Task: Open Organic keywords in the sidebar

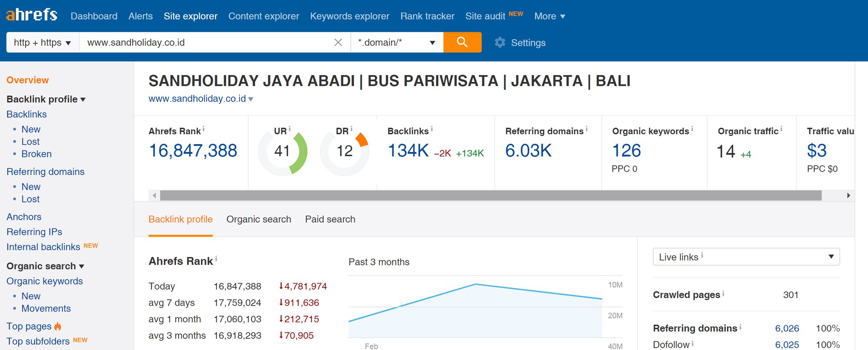Action: point(45,281)
